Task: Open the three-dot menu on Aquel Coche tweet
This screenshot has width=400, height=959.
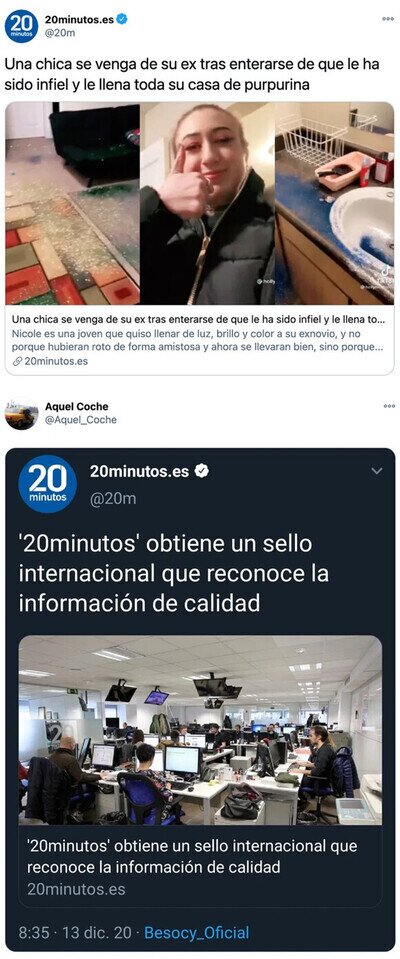Action: point(388,406)
